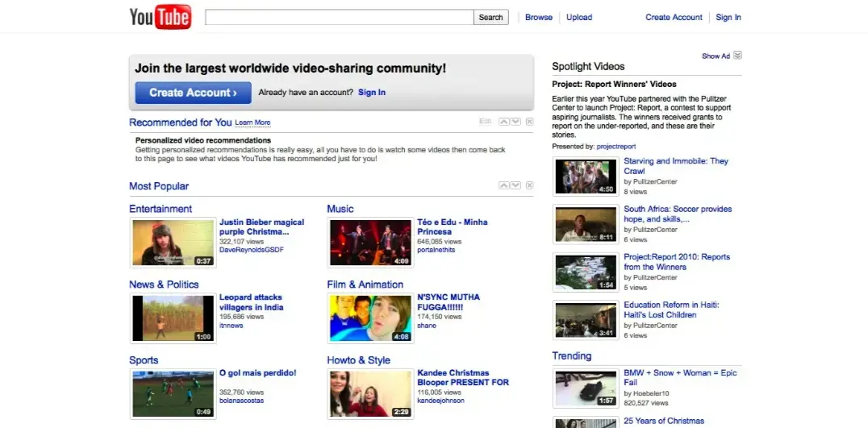This screenshot has height=428, width=868.
Task: Play South Africa Soccer video thumbnail
Action: tap(586, 224)
